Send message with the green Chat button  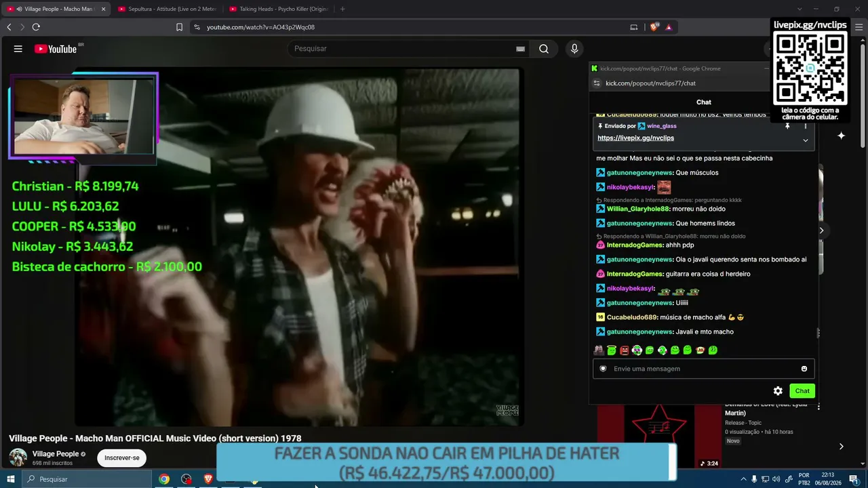[802, 391]
